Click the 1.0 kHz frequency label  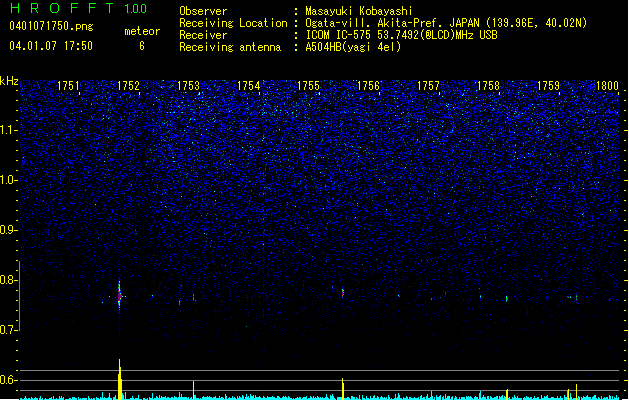(x=8, y=180)
